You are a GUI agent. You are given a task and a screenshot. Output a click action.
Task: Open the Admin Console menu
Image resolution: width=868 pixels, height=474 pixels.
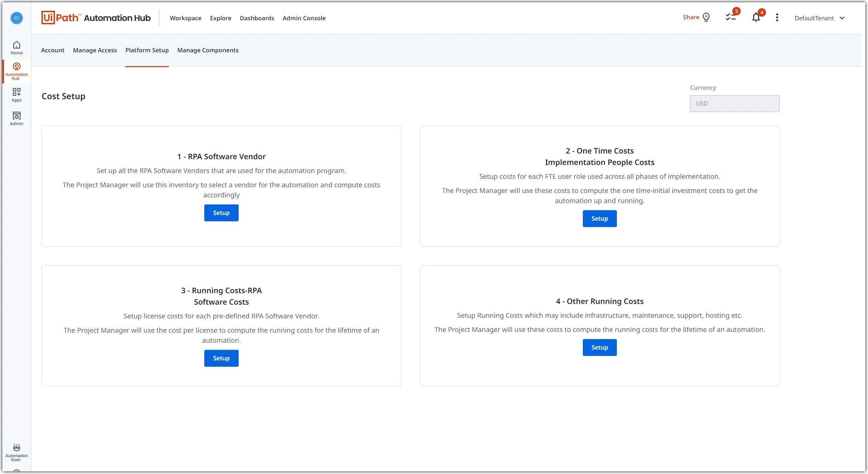point(304,18)
